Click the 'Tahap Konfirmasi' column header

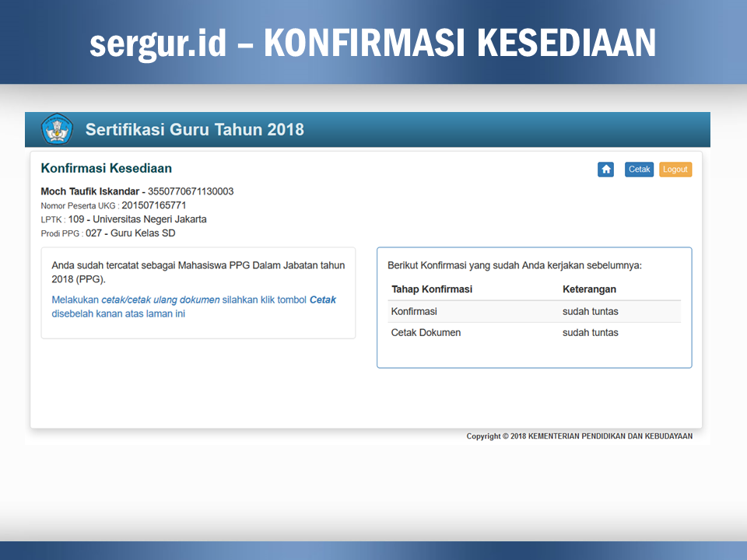tap(432, 289)
